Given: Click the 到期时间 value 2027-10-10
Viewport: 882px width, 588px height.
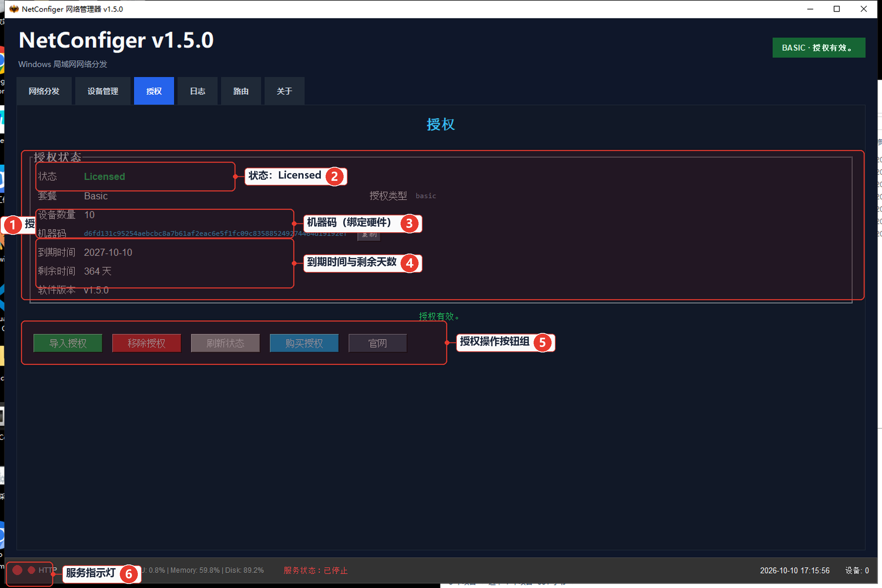Looking at the screenshot, I should coord(108,252).
